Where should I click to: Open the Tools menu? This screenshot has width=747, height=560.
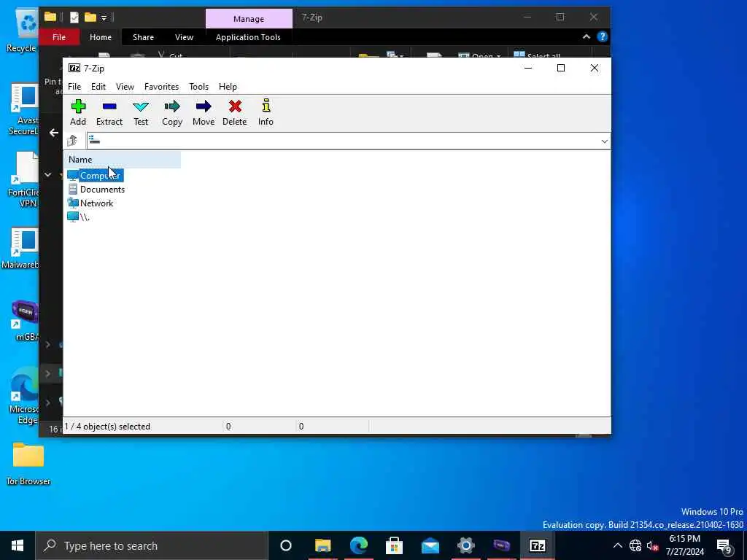click(x=198, y=87)
